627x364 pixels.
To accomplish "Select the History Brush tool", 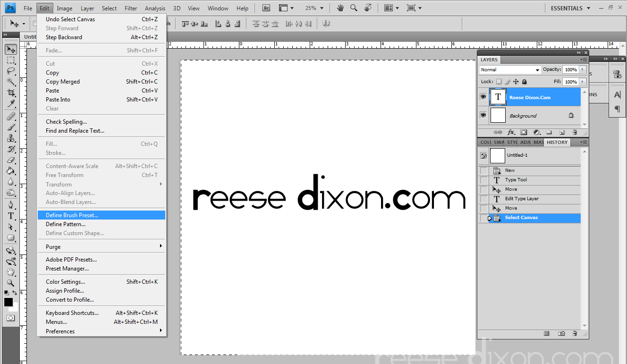I will coord(10,149).
